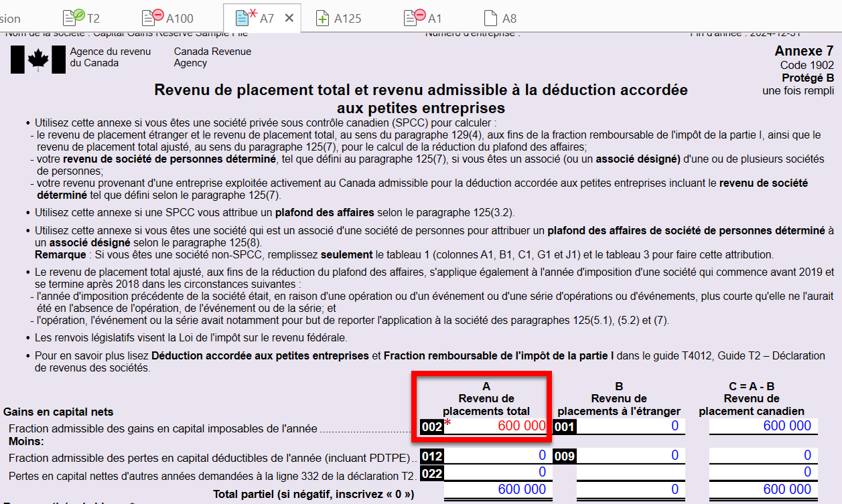The image size is (842, 504).
Task: Click the blank document icon of A8
Action: (x=491, y=18)
